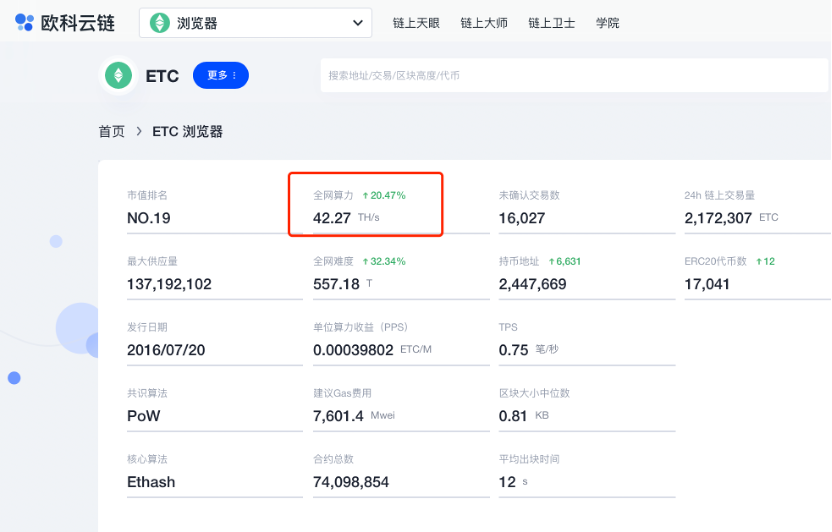Click the 发行日期 label
832x532 pixels.
point(147,327)
